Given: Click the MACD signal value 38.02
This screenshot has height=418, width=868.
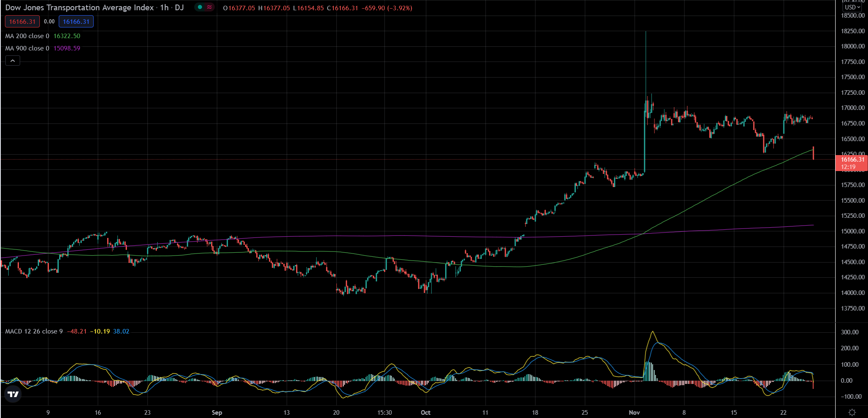Looking at the screenshot, I should tap(121, 331).
